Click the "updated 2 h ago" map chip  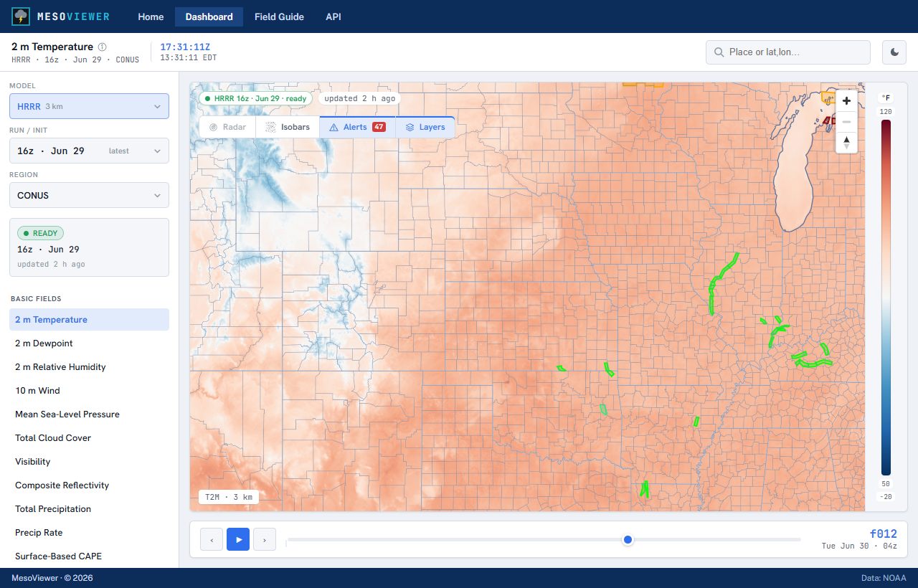coord(360,98)
